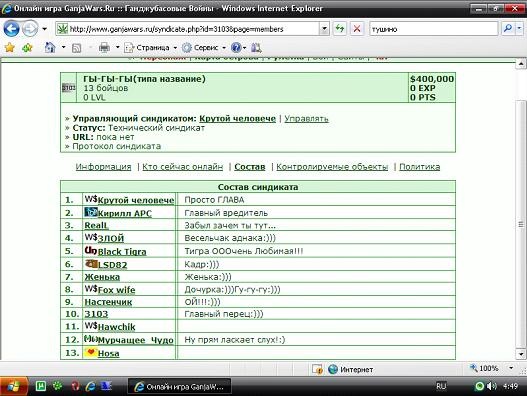Open member 3103 profile
The height and width of the screenshot is (396, 527).
point(96,314)
